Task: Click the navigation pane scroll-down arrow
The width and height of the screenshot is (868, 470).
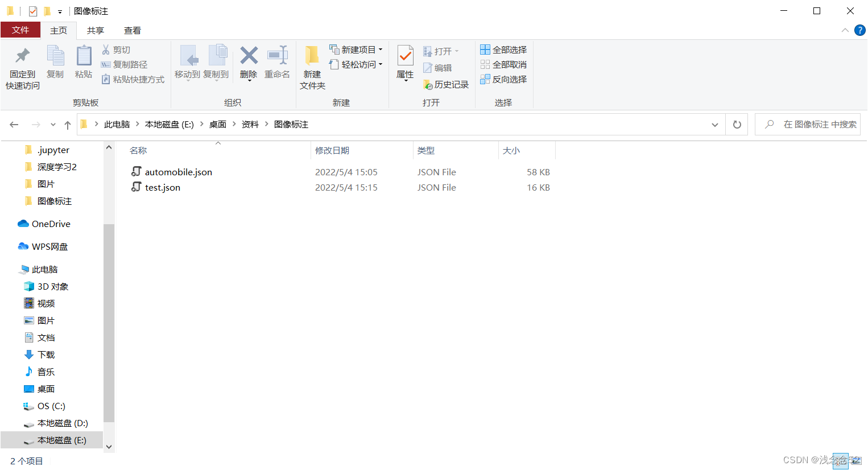Action: tap(109, 447)
